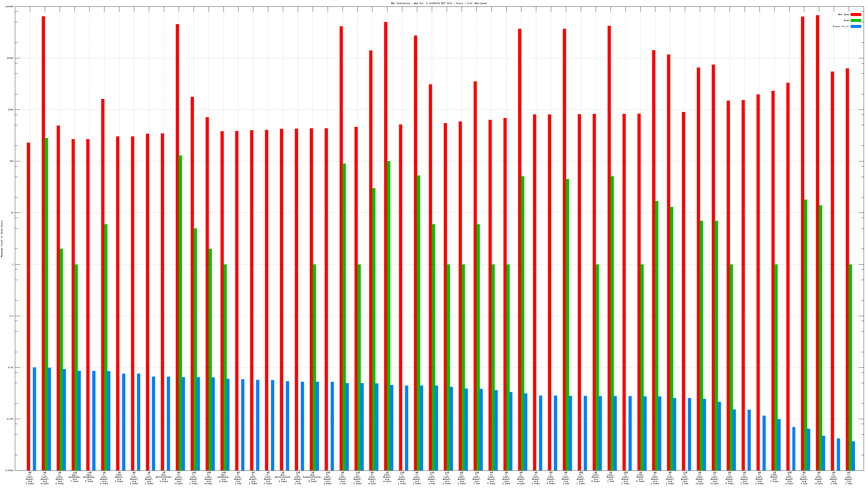Click the green Spam legend swatch
This screenshot has width=868, height=488.
coord(856,21)
